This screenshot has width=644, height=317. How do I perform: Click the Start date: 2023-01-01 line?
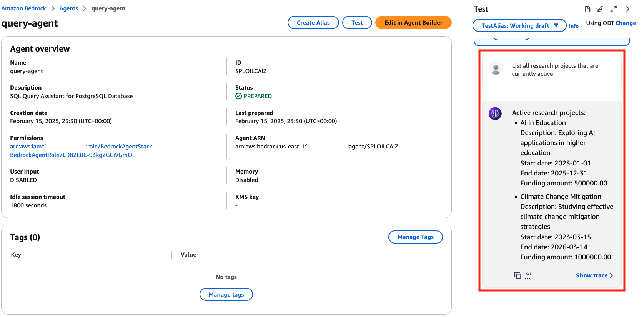[556, 163]
